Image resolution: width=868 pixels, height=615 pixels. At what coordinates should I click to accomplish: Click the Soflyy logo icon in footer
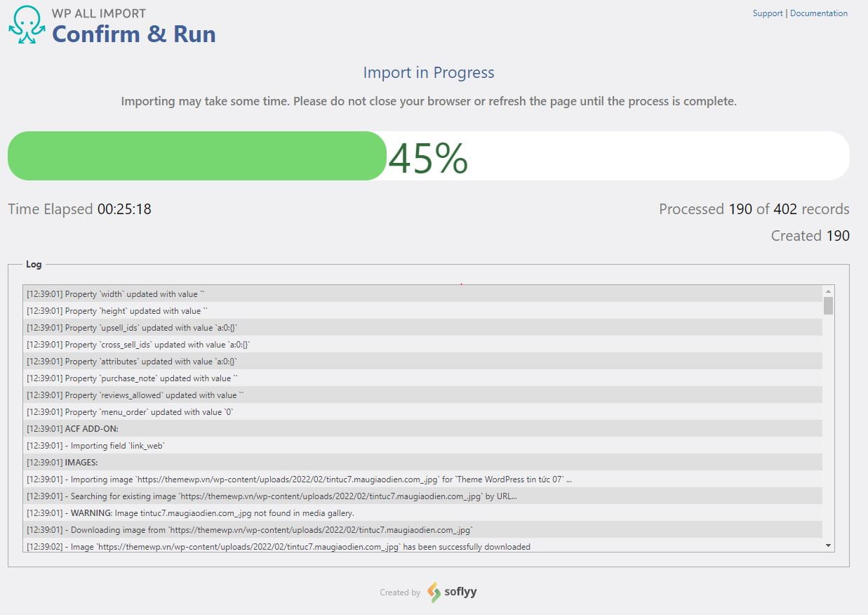(x=434, y=592)
